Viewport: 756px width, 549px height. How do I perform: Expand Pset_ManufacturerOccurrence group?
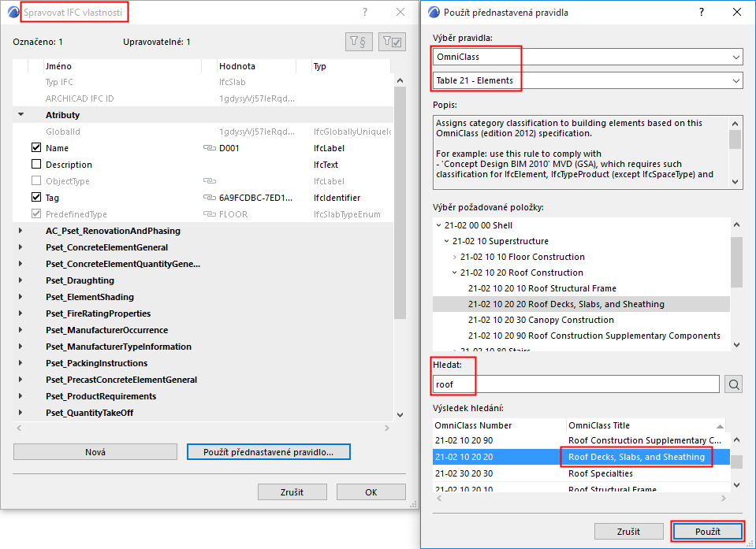[20, 330]
